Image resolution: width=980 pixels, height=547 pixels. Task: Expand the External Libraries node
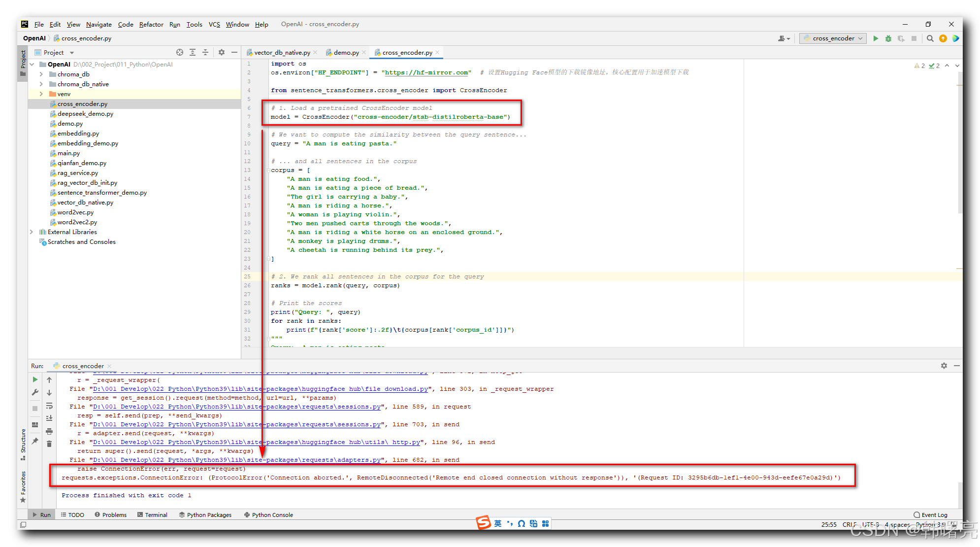(32, 232)
